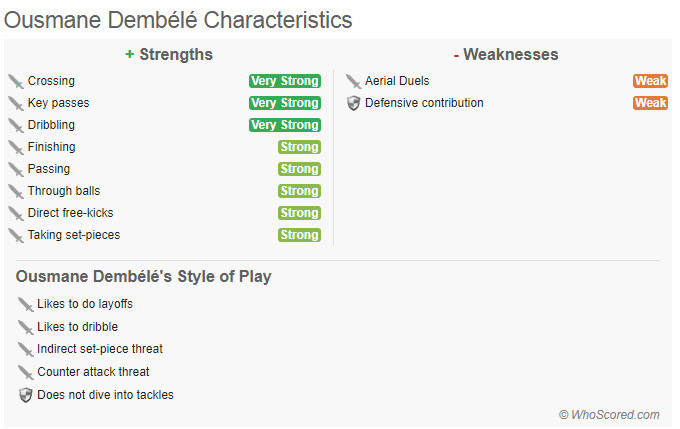Click the sword icon next to Aerial Duels
680x429 pixels.
pyautogui.click(x=353, y=81)
